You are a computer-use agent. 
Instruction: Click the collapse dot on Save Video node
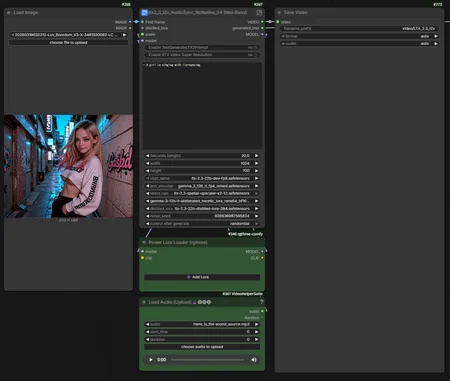tap(279, 13)
